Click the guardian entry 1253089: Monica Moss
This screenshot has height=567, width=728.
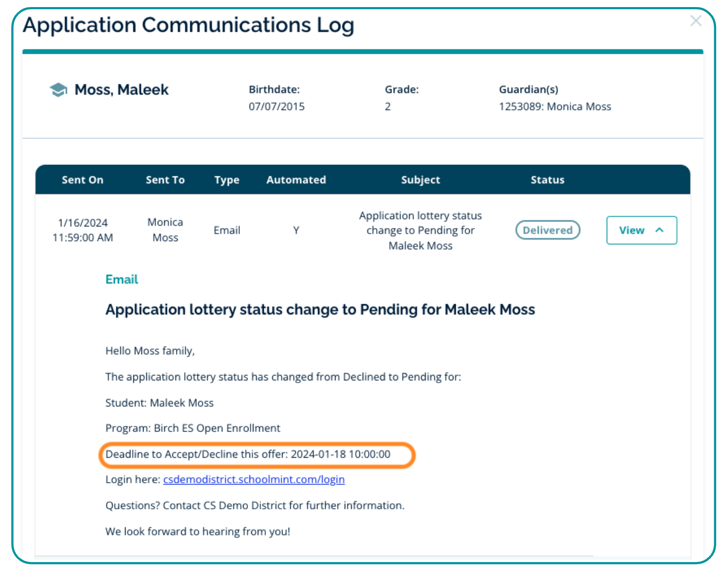(x=555, y=107)
